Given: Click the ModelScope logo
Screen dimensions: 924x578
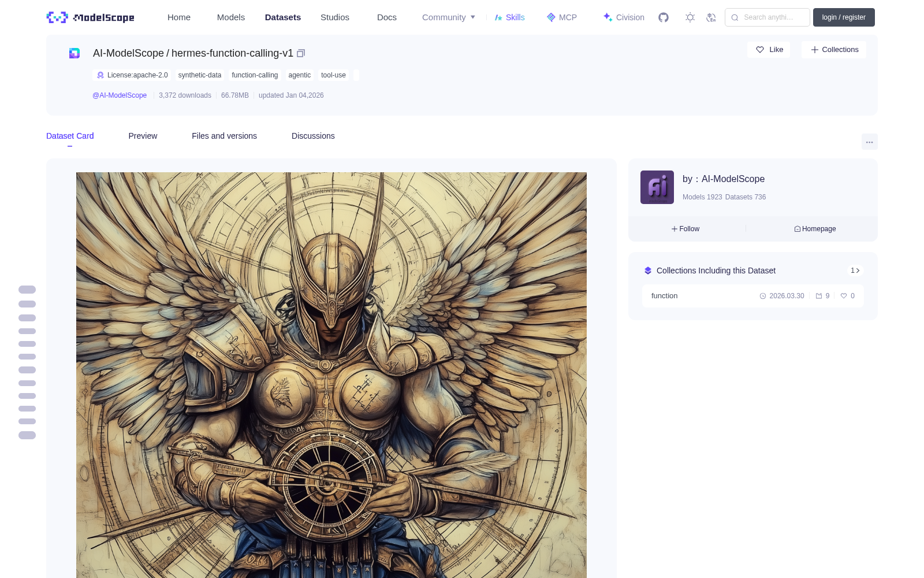Looking at the screenshot, I should pos(90,17).
